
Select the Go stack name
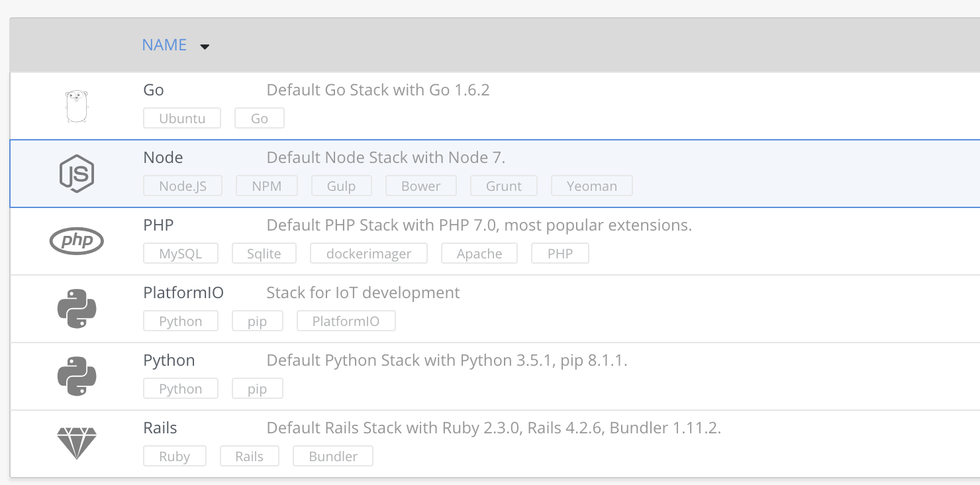[x=154, y=90]
